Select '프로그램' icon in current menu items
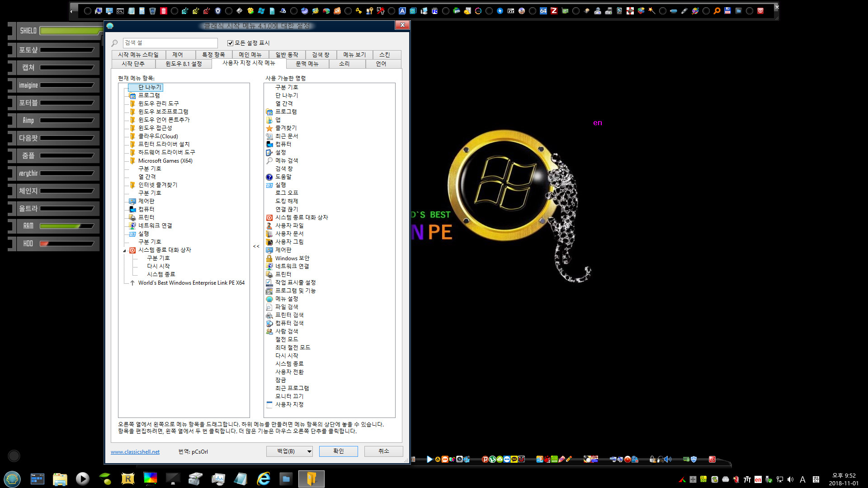Image resolution: width=868 pixels, height=488 pixels. point(132,96)
